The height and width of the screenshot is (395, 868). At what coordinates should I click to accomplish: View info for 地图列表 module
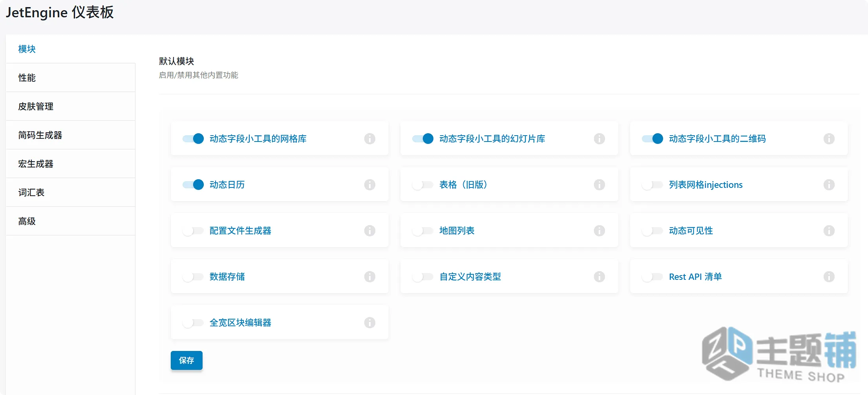tap(599, 231)
